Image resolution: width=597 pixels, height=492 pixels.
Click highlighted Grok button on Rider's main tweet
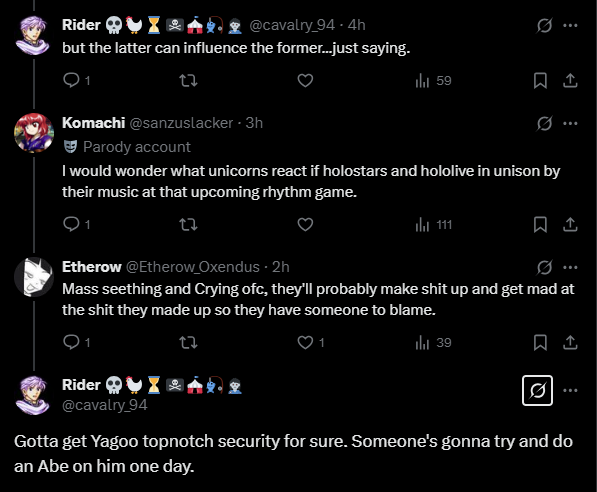(537, 390)
